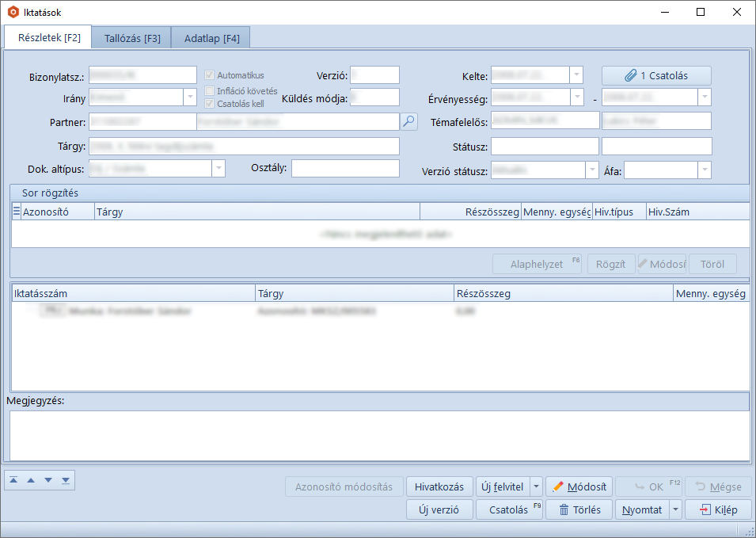
Task: Go to next record arrow
Action: click(48, 480)
